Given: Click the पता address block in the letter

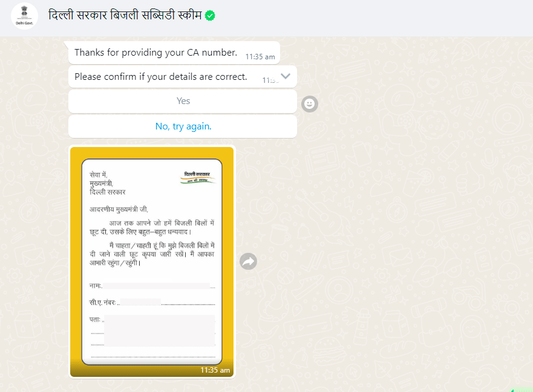Looking at the screenshot, I should 152,336.
